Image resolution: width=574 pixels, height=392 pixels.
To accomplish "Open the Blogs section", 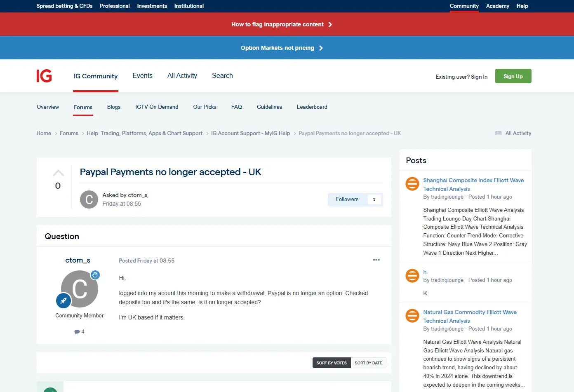I will click(114, 107).
